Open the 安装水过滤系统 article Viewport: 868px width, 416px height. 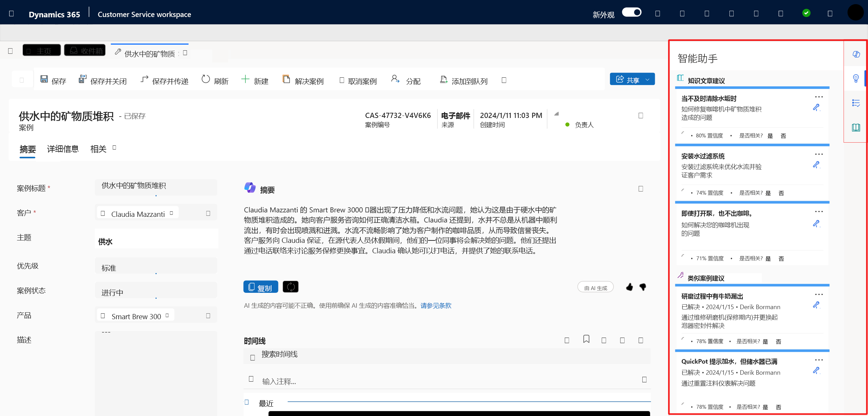(703, 156)
